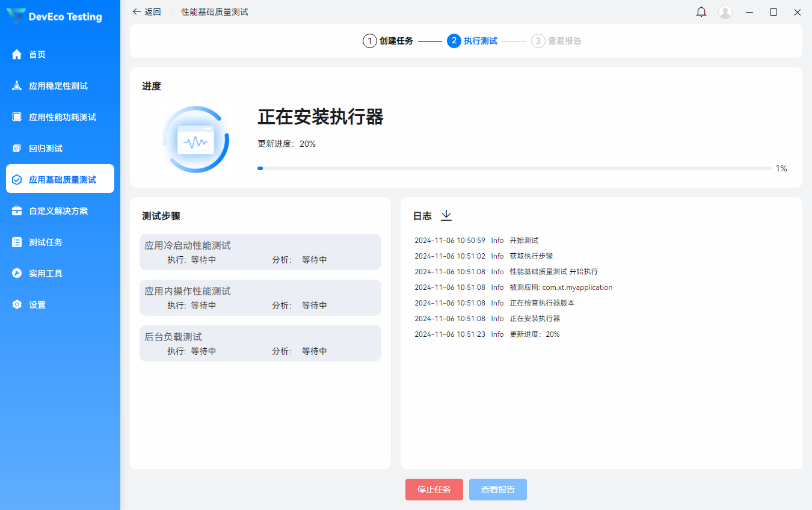Viewport: 812px width, 510px height.
Task: Click log entry 开始测试
Action: 524,241
